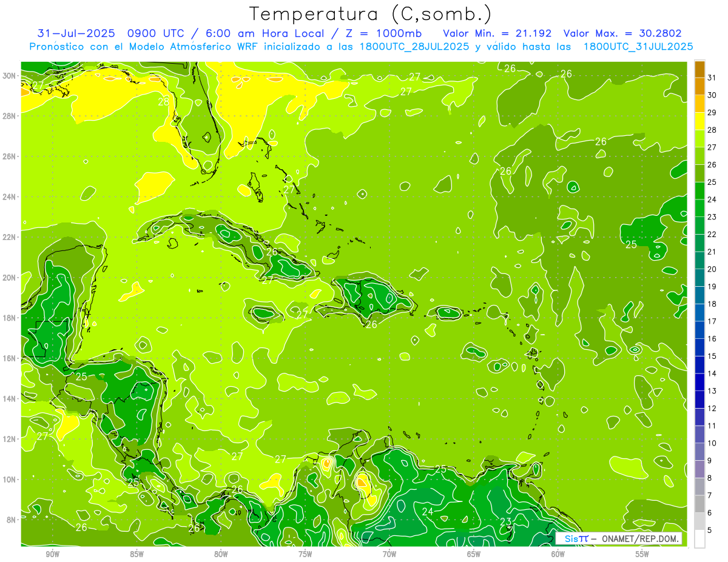Screen dimensions: 728x562
Task: Pick the light gray swatch between 5 and 6
Action: (x=699, y=521)
